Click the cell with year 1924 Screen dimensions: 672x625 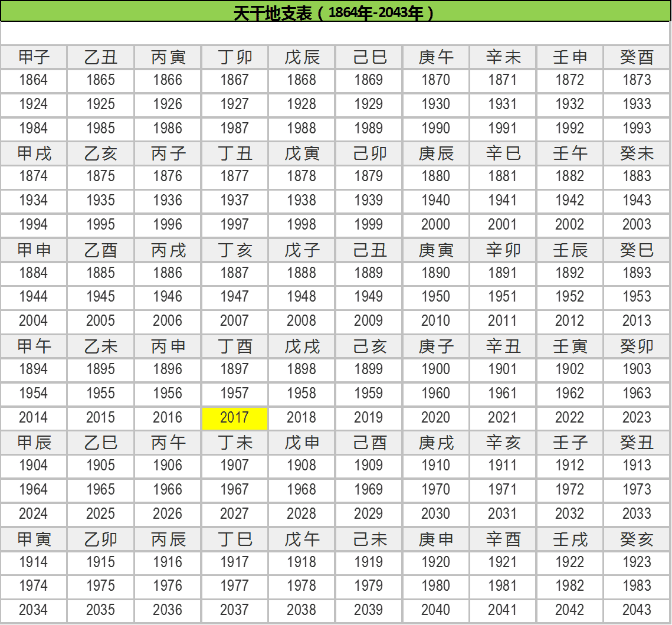coord(34,104)
